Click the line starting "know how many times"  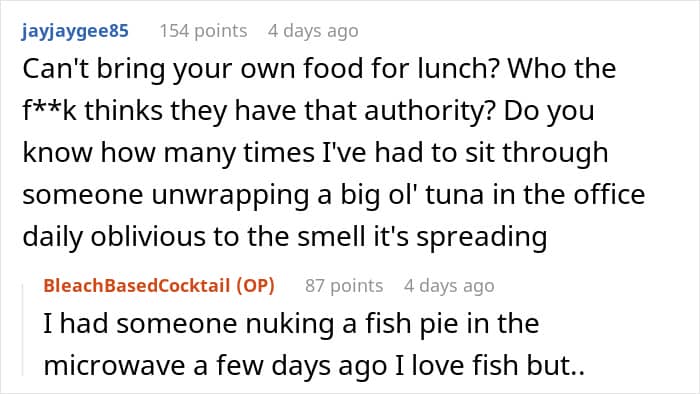315,153
